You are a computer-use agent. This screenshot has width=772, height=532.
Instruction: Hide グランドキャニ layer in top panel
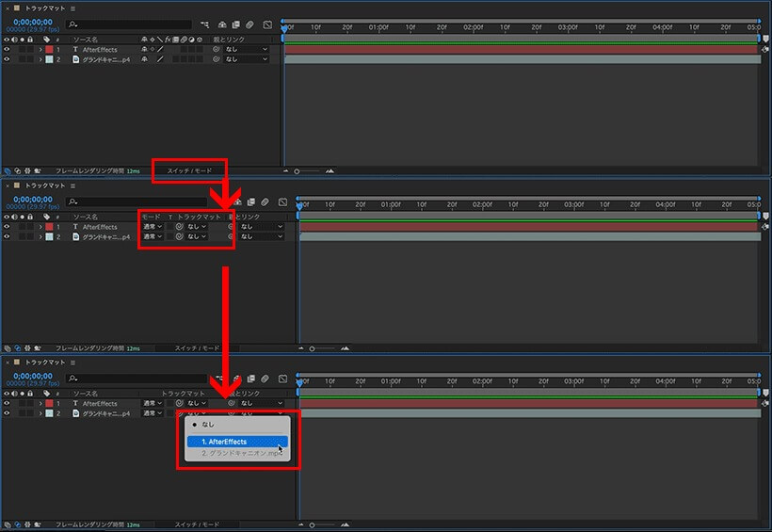(x=7, y=59)
